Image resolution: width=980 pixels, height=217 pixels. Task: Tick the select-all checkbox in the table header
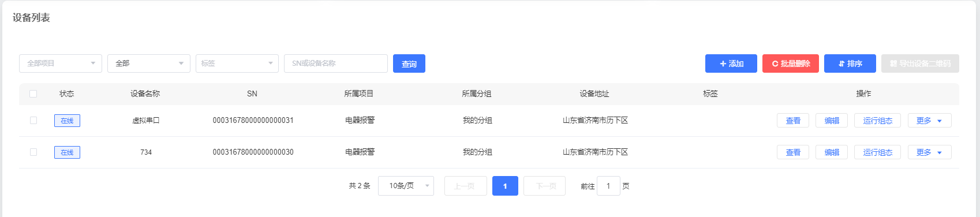pos(33,93)
